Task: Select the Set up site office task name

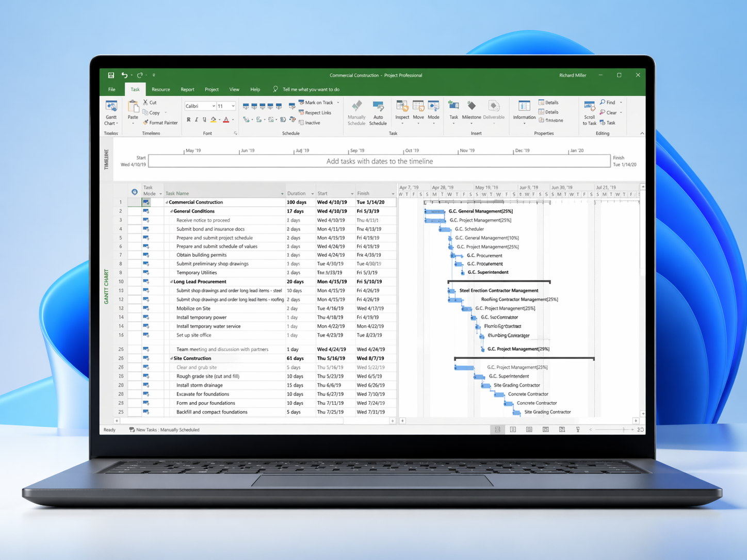Action: pyautogui.click(x=194, y=335)
